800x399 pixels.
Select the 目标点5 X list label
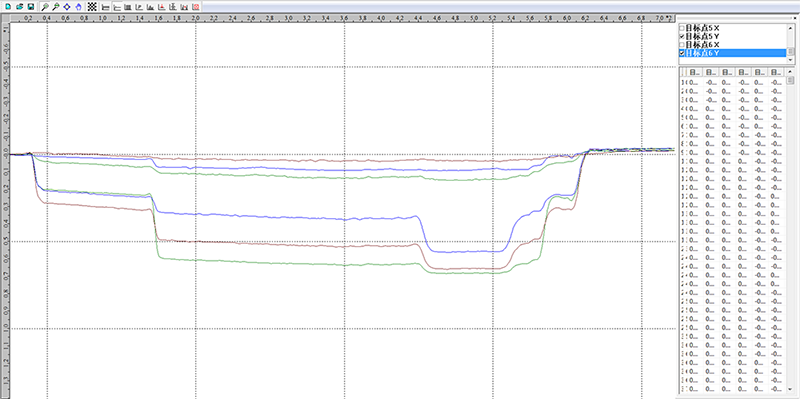702,28
